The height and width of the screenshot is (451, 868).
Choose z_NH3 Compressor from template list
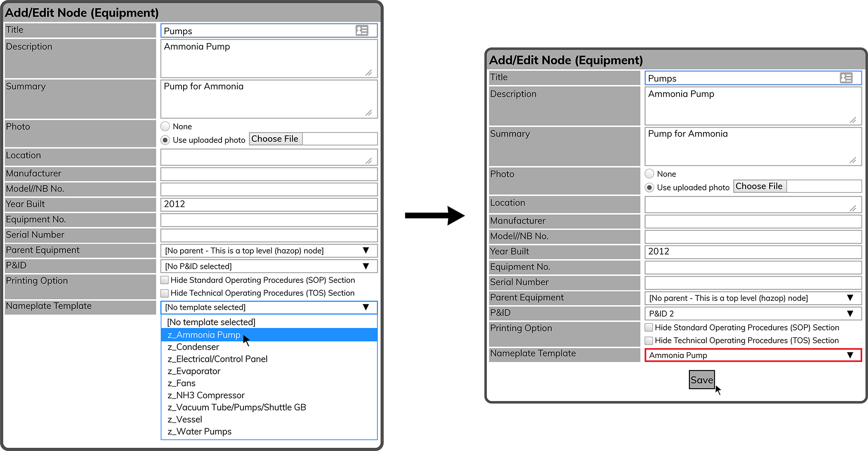pos(206,395)
